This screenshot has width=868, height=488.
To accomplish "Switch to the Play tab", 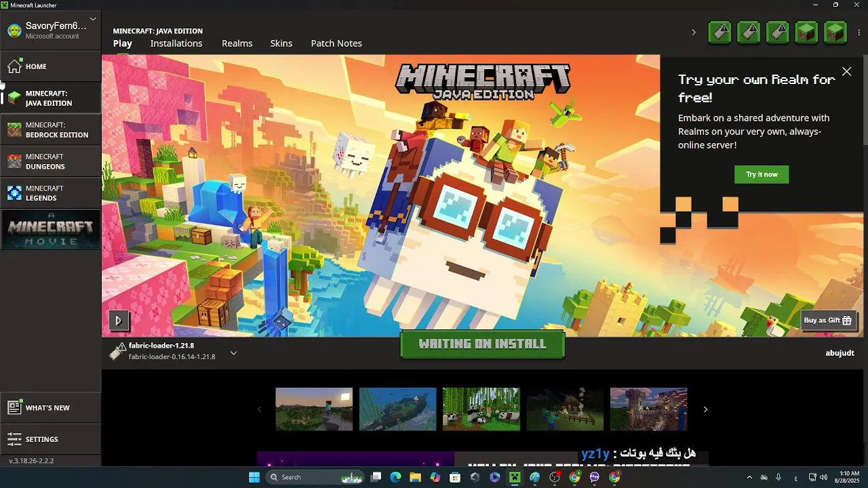I will click(x=123, y=43).
